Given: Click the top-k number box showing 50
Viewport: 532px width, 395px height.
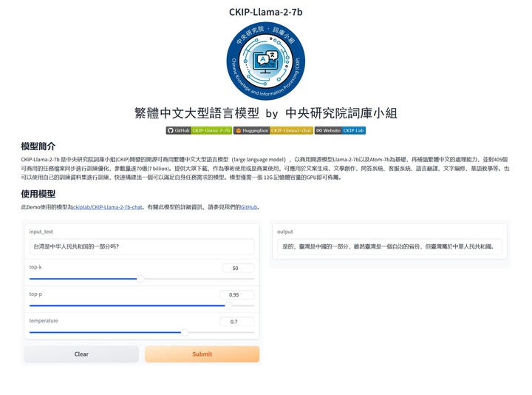Looking at the screenshot, I should tap(238, 268).
